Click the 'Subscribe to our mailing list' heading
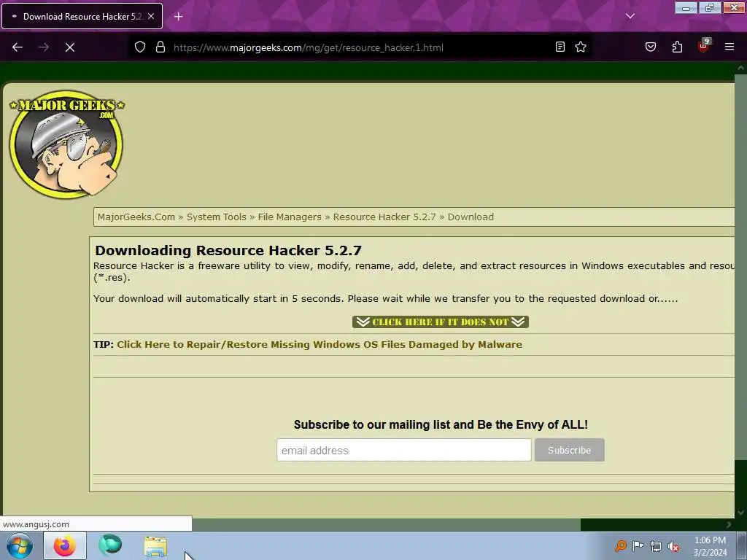The height and width of the screenshot is (560, 747). pos(441,425)
